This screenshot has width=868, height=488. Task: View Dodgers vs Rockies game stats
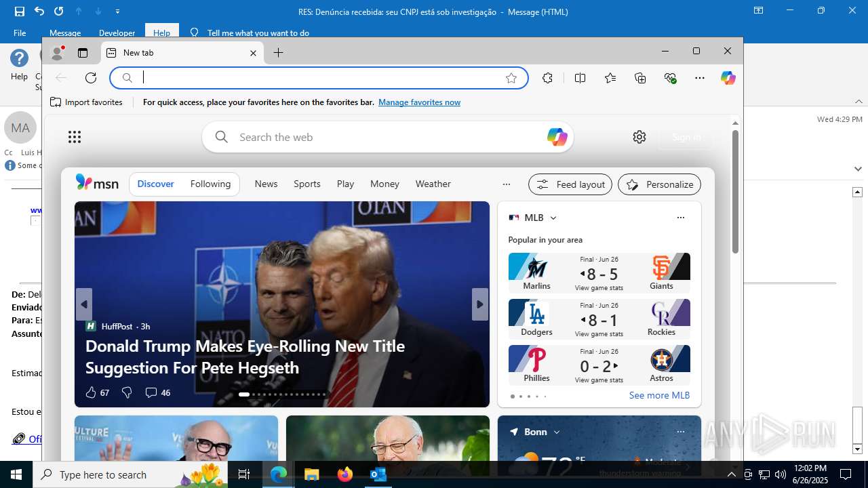(599, 334)
